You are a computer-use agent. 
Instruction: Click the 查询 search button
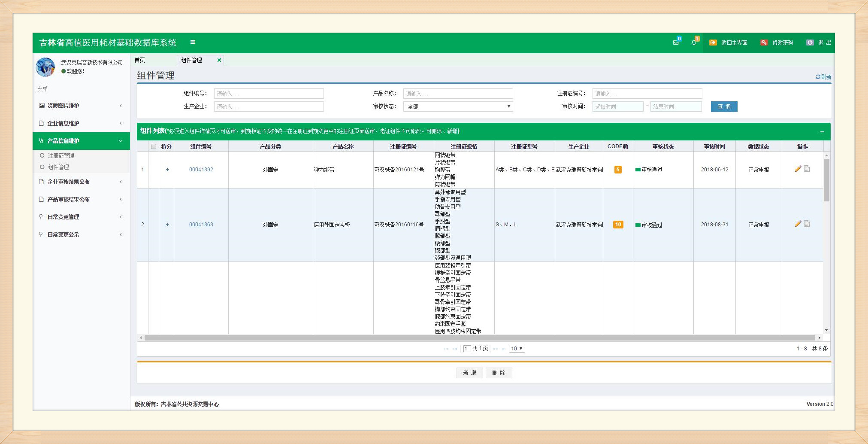(724, 106)
